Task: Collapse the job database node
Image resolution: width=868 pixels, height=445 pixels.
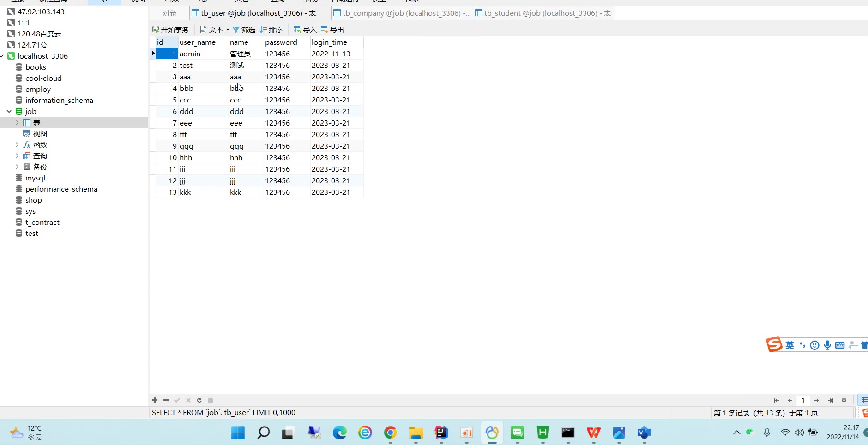Action: 9,111
